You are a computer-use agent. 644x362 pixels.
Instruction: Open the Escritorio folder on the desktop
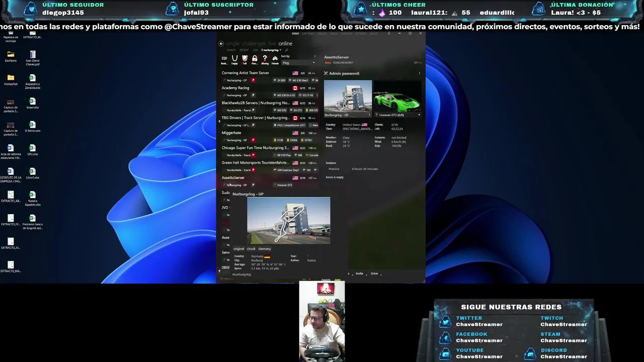tap(11, 56)
